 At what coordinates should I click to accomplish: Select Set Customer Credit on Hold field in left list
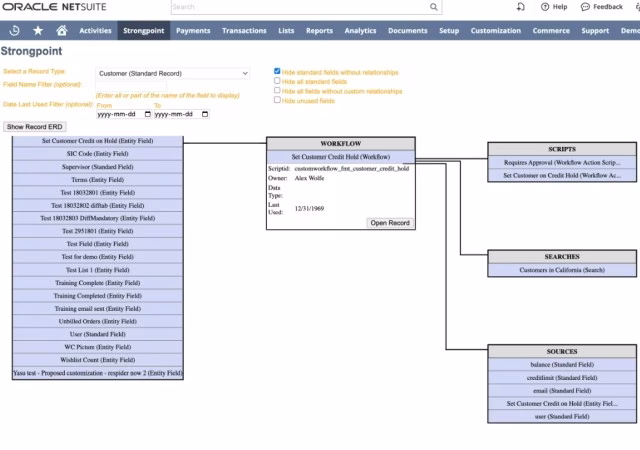98,141
